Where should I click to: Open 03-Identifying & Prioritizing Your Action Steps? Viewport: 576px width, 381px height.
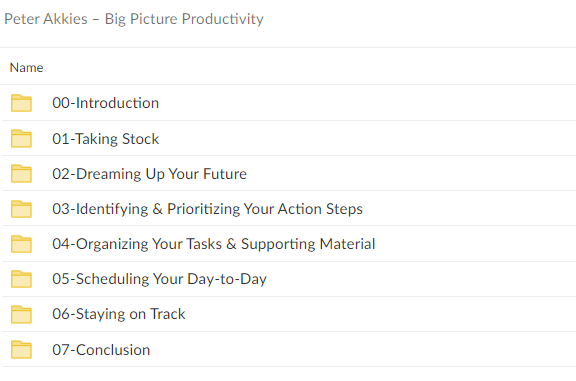[207, 209]
